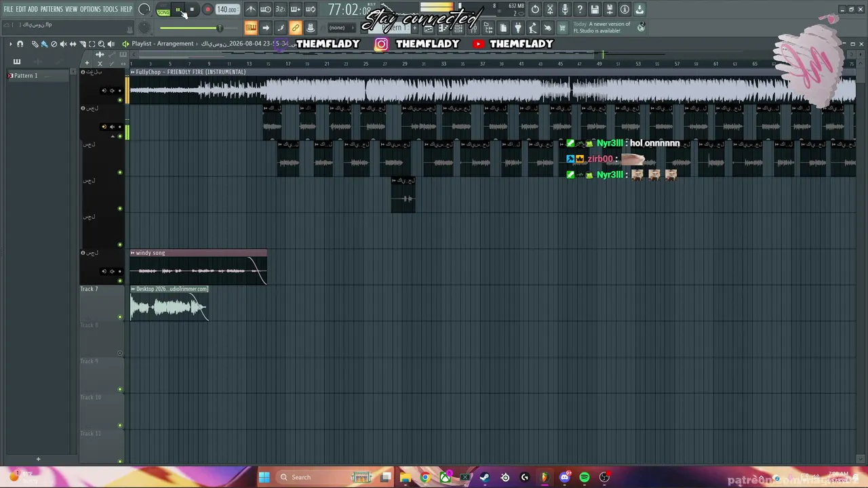Click the undo history icon
Image resolution: width=868 pixels, height=488 pixels.
[535, 9]
